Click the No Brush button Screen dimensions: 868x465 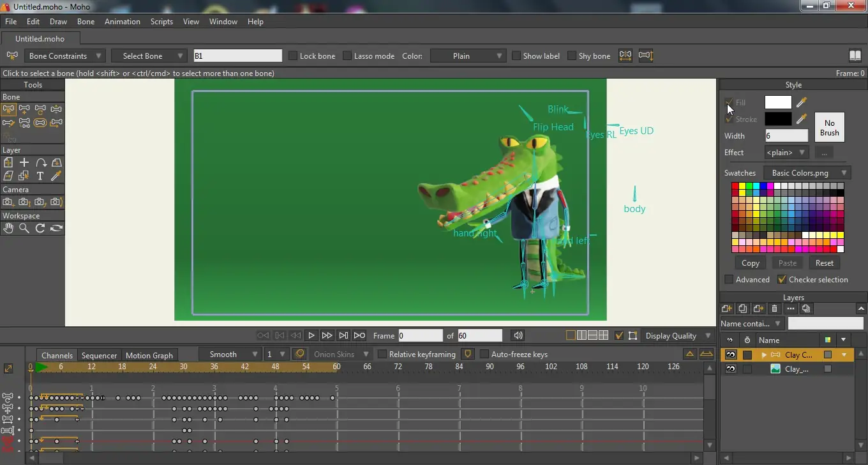coord(829,128)
